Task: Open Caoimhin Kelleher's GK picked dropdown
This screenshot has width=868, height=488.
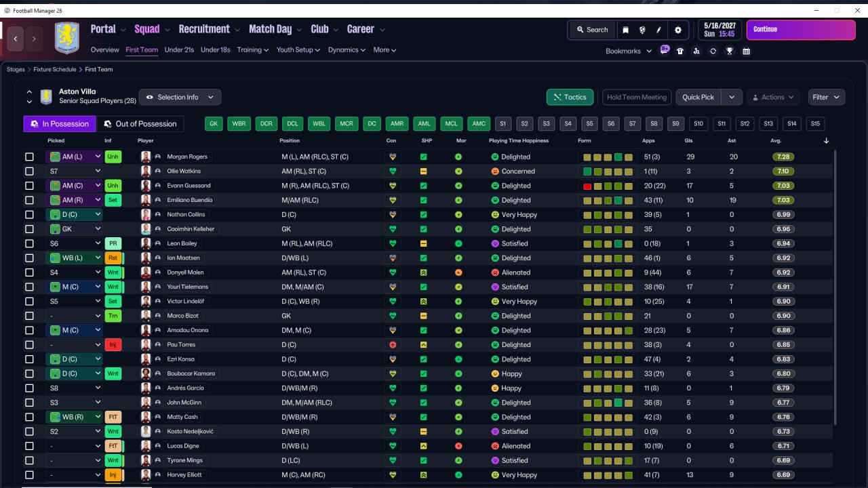Action: 75,229
